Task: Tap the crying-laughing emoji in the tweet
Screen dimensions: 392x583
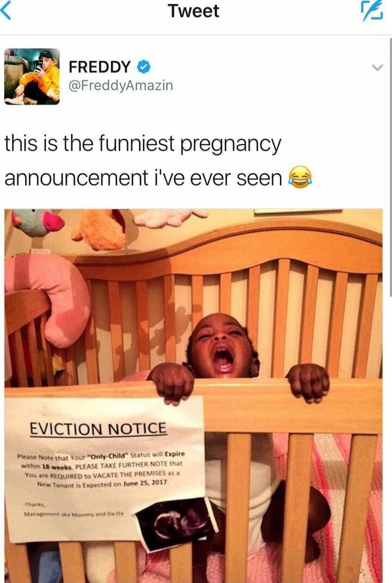Action: coord(300,177)
